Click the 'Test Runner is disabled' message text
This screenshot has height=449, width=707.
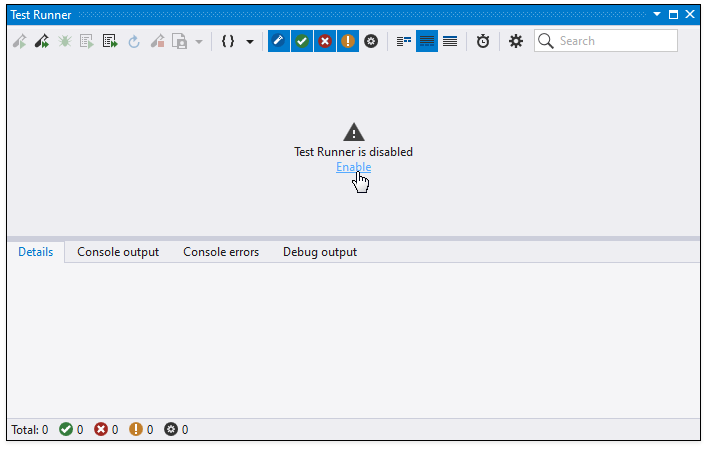(x=354, y=152)
